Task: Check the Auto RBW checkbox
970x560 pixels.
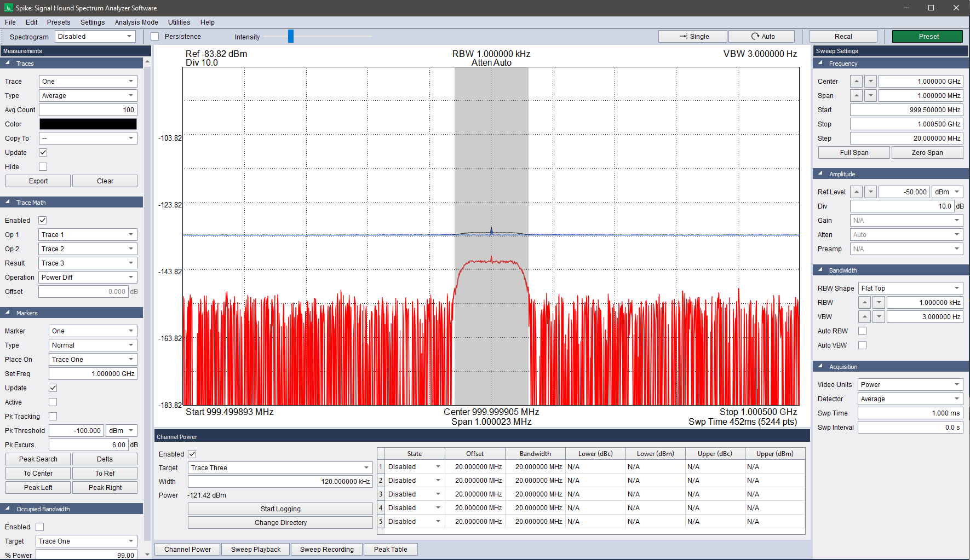Action: point(863,331)
